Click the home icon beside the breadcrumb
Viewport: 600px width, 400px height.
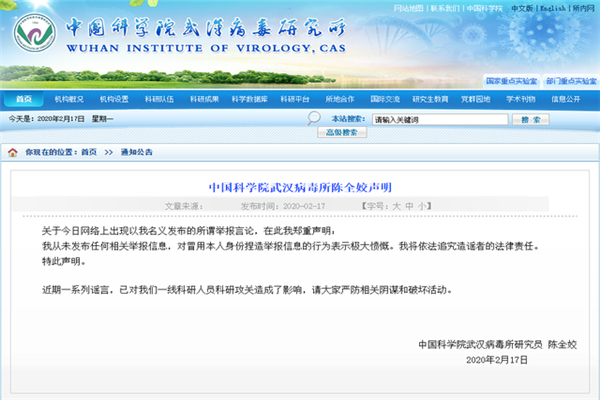tap(13, 152)
